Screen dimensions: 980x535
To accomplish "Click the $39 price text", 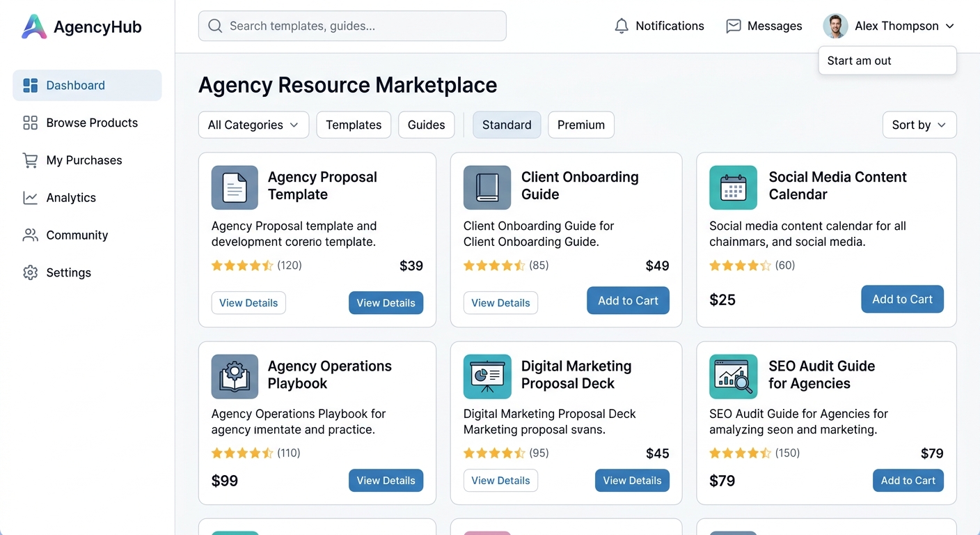I will [x=411, y=266].
